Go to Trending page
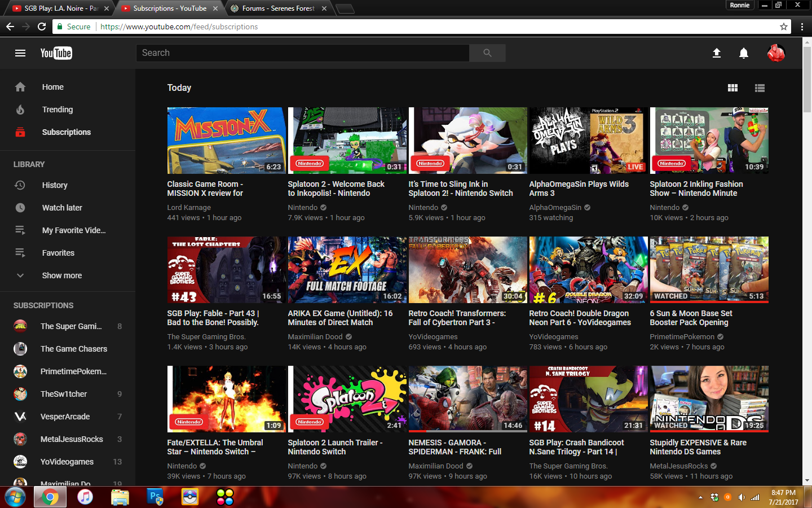This screenshot has height=508, width=812. pyautogui.click(x=57, y=110)
